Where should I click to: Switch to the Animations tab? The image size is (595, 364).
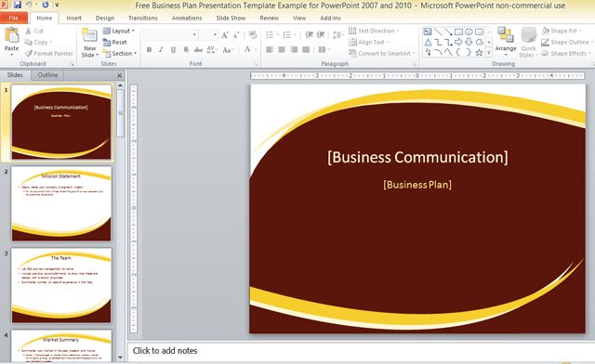coord(187,18)
